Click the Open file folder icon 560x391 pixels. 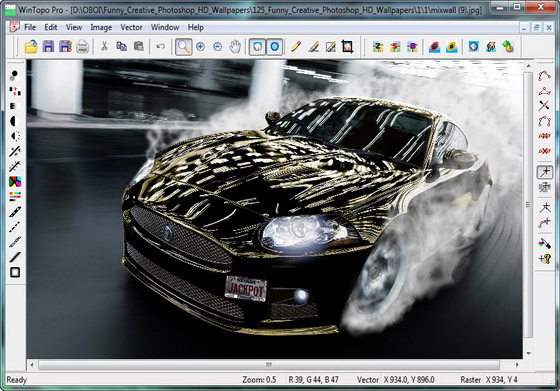[31, 47]
